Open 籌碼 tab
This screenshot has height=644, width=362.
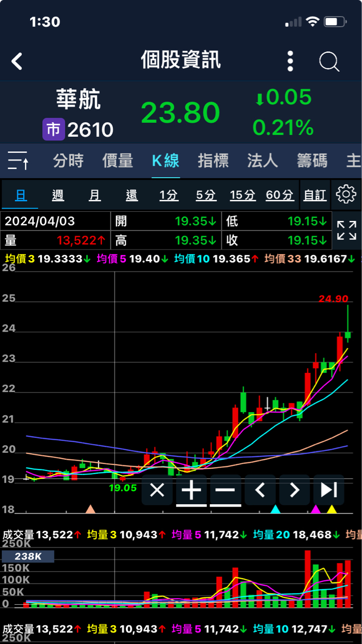pos(312,161)
